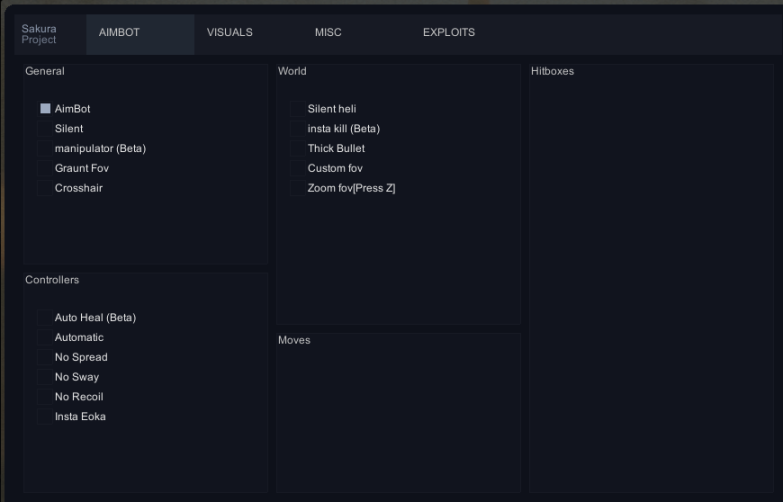Enable the No Spread checkbox

click(45, 358)
